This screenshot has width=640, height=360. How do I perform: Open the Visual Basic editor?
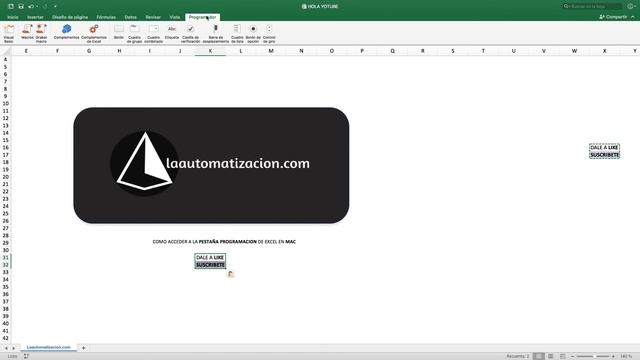9,33
